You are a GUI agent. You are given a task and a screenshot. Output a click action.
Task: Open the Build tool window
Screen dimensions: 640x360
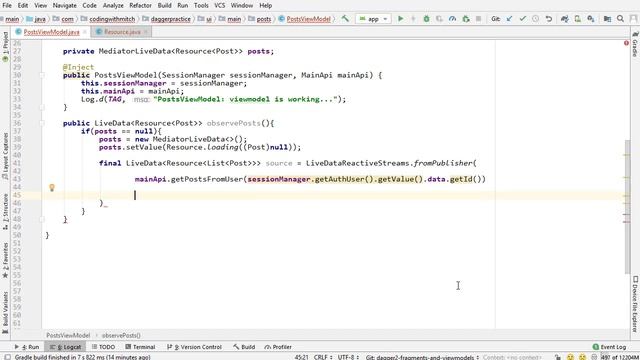(x=244, y=347)
